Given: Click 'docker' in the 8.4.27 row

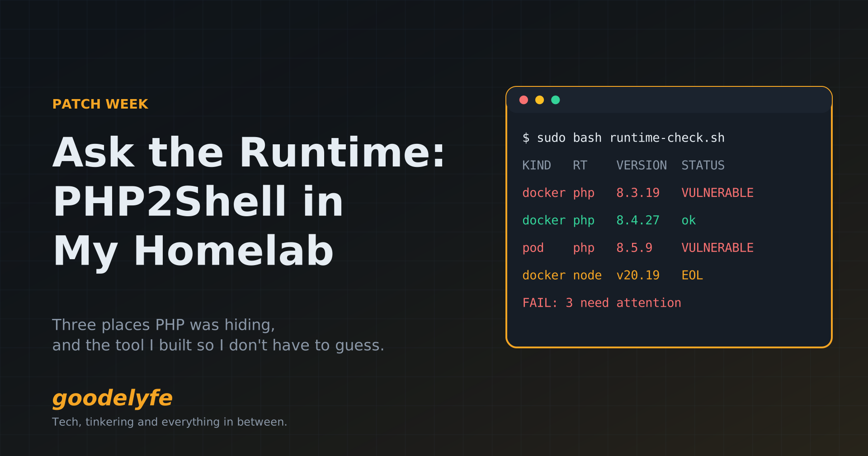Looking at the screenshot, I should pyautogui.click(x=544, y=220).
